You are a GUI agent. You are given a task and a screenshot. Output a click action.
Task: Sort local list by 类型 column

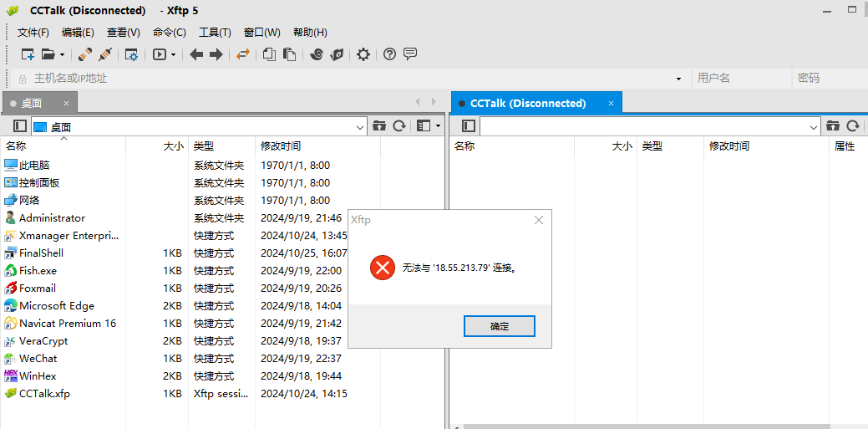click(221, 146)
